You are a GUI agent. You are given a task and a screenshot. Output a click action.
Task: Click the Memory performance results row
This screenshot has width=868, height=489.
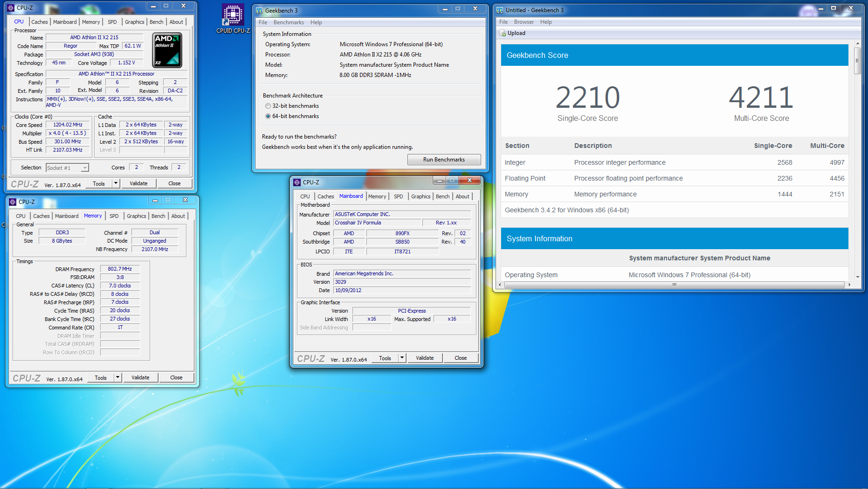(x=674, y=194)
